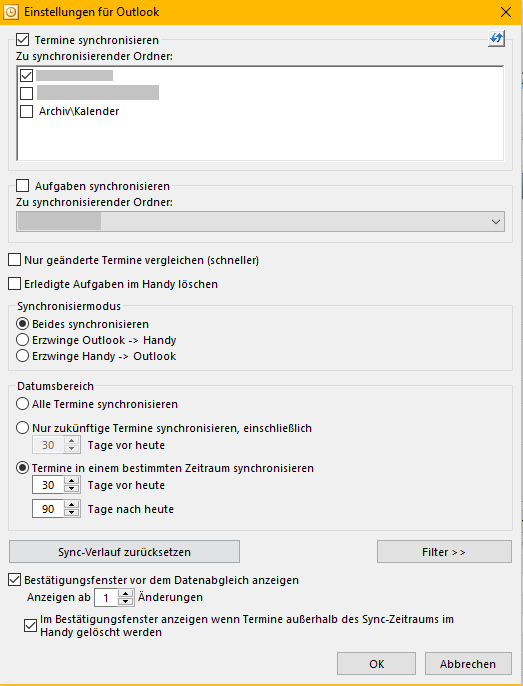Increase Tage nach heute spinner value
This screenshot has height=686, width=523.
tap(72, 504)
